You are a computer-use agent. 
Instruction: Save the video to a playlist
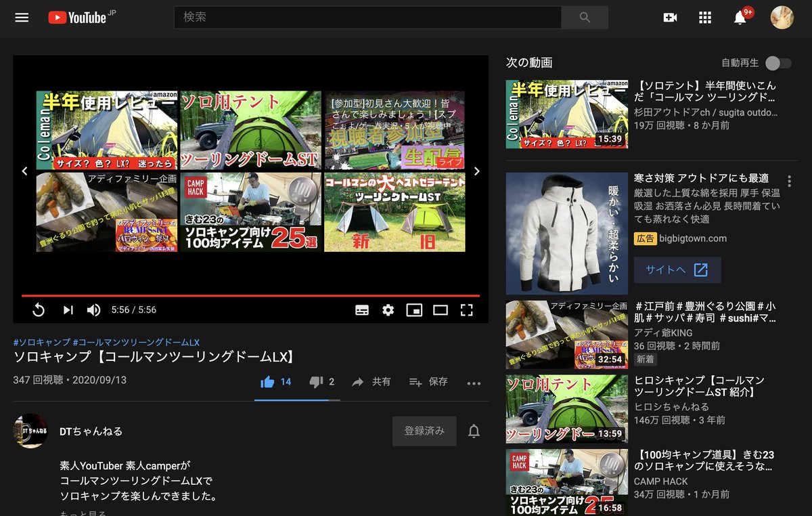[428, 382]
